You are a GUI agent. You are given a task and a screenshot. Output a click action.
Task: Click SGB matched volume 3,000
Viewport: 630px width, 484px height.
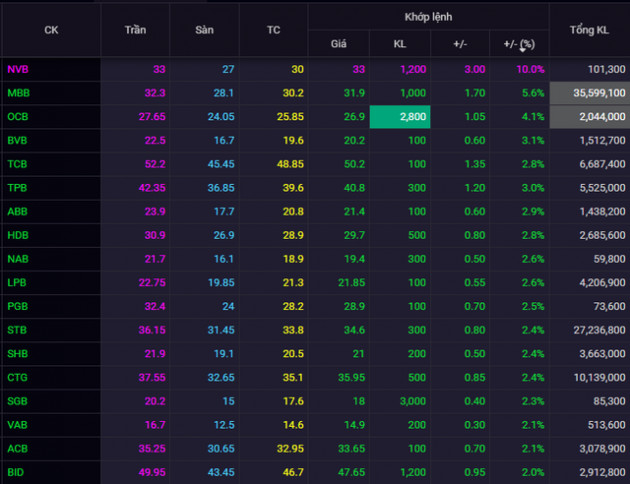tap(413, 401)
